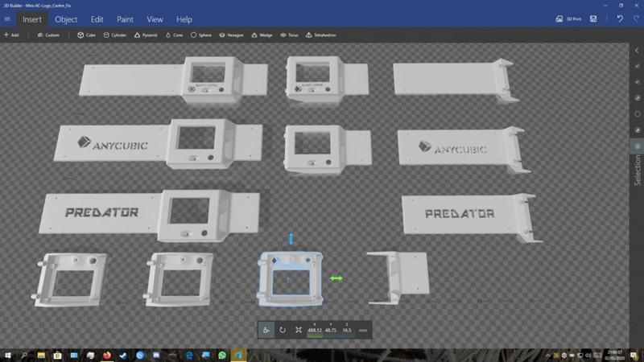Screen dimensions: 644x362
Task: Open the Windows notification center
Action: pos(634,356)
